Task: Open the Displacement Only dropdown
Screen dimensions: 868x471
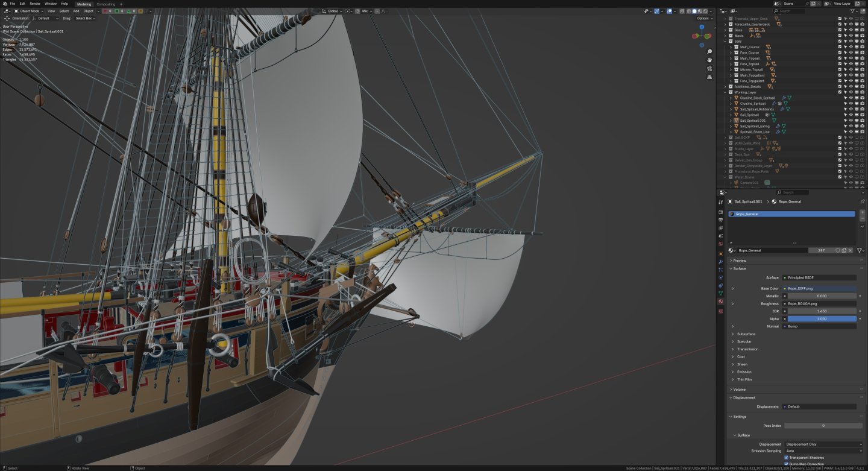Action: click(x=824, y=444)
